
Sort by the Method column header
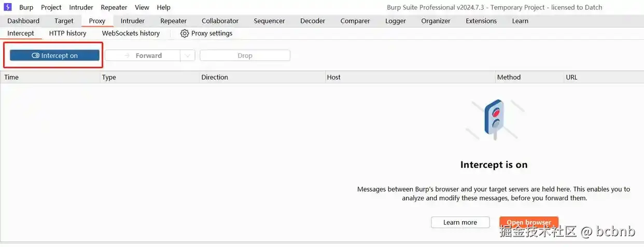point(529,77)
